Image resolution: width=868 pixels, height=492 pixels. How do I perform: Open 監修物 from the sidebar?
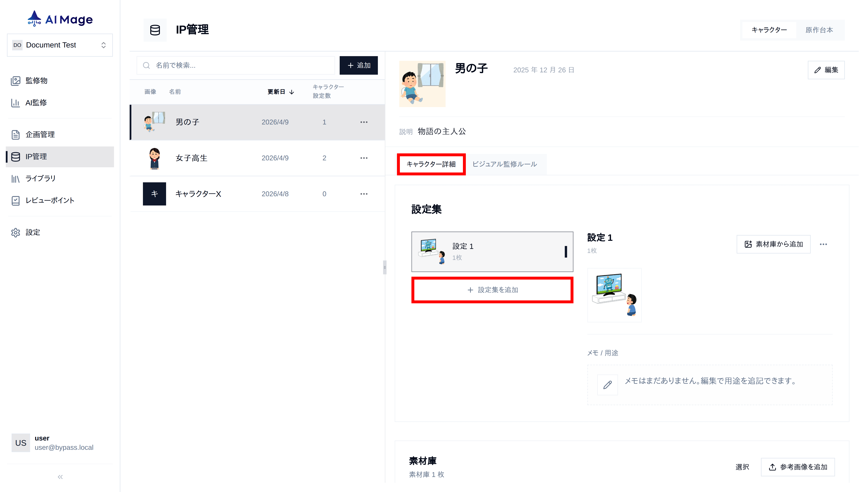coord(36,80)
